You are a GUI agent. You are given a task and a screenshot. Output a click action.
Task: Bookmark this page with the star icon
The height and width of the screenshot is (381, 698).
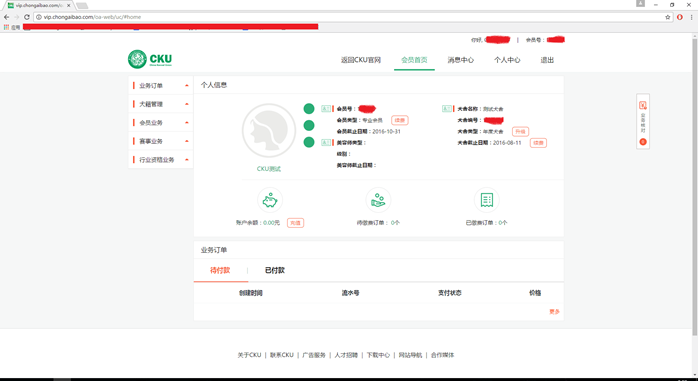[x=668, y=17]
